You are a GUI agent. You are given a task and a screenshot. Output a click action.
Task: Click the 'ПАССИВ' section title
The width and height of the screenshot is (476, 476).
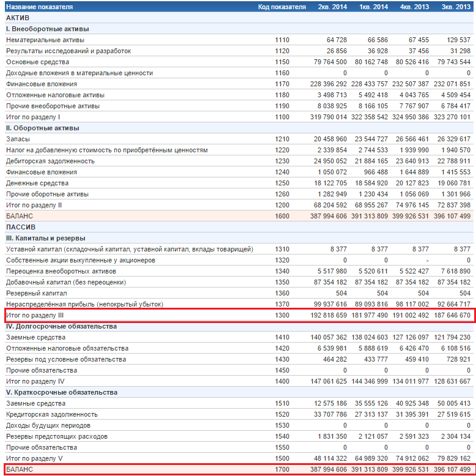[x=21, y=228]
